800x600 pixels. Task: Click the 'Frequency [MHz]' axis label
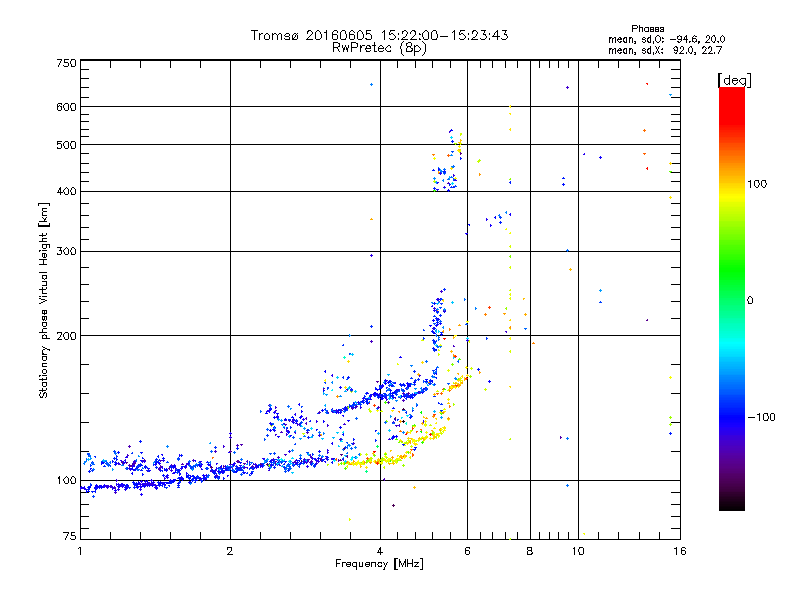click(x=379, y=564)
